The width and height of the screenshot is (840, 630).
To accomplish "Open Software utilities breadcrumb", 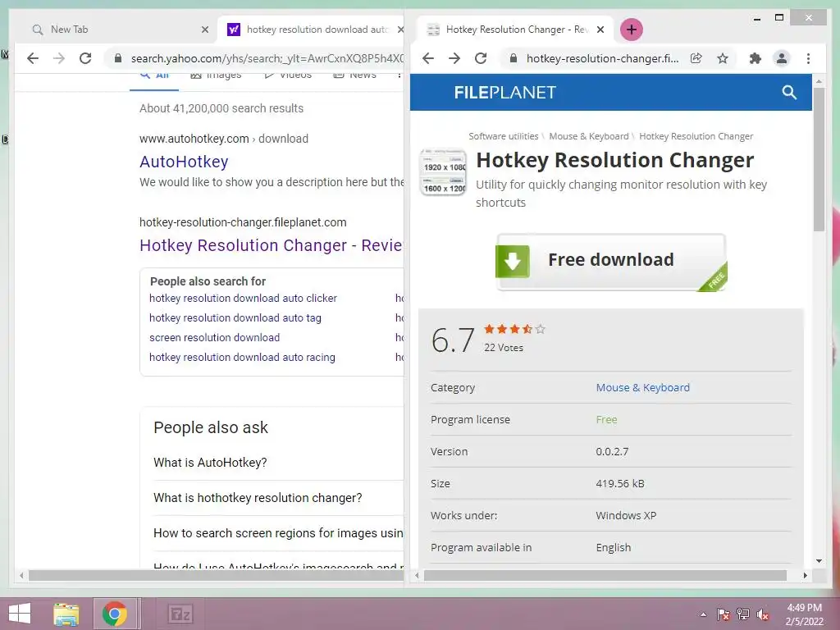I will tap(503, 137).
